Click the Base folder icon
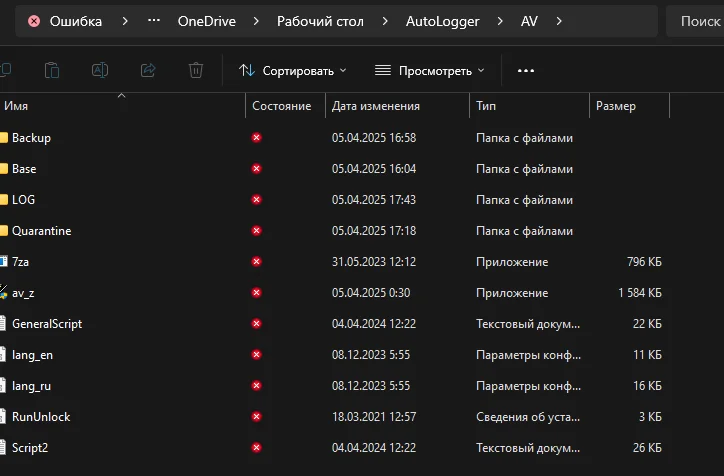The image size is (724, 476). coord(4,169)
